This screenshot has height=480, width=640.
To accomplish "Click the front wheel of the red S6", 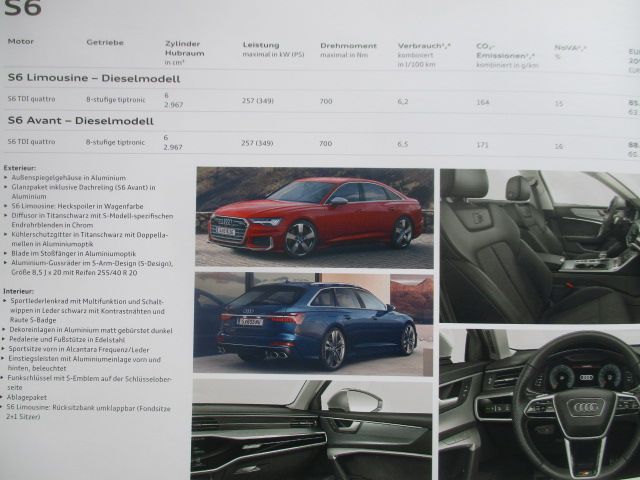I will click(300, 239).
